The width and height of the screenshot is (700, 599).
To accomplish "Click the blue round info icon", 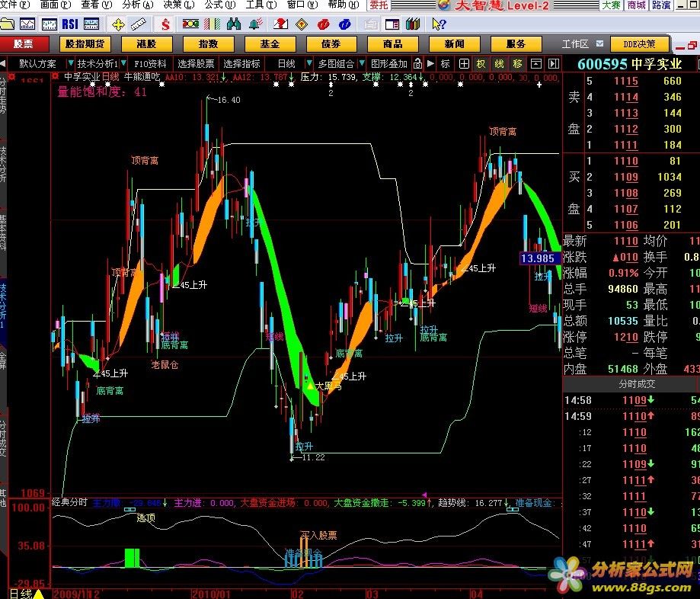I will (344, 24).
